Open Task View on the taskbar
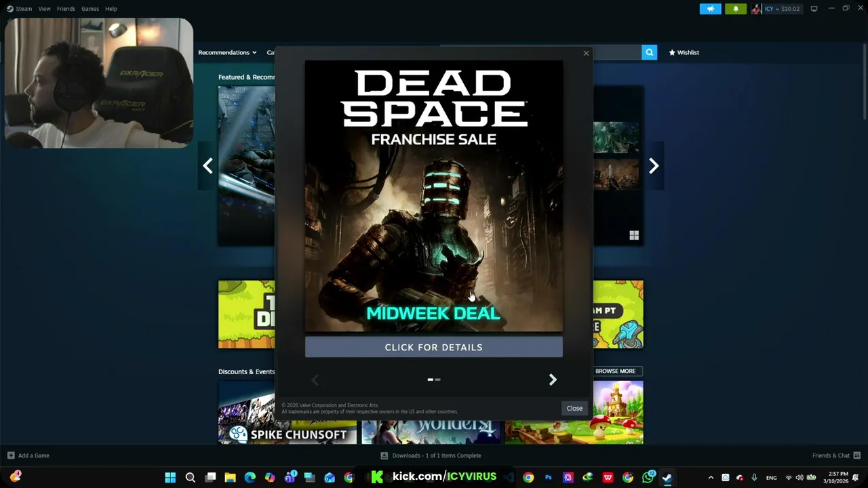Viewport: 868px width, 488px height. pyautogui.click(x=210, y=477)
